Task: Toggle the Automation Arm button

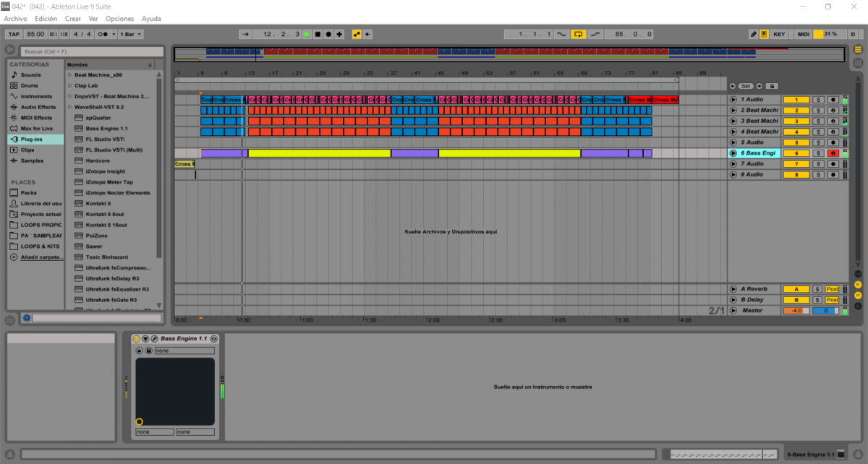Action: pos(357,34)
